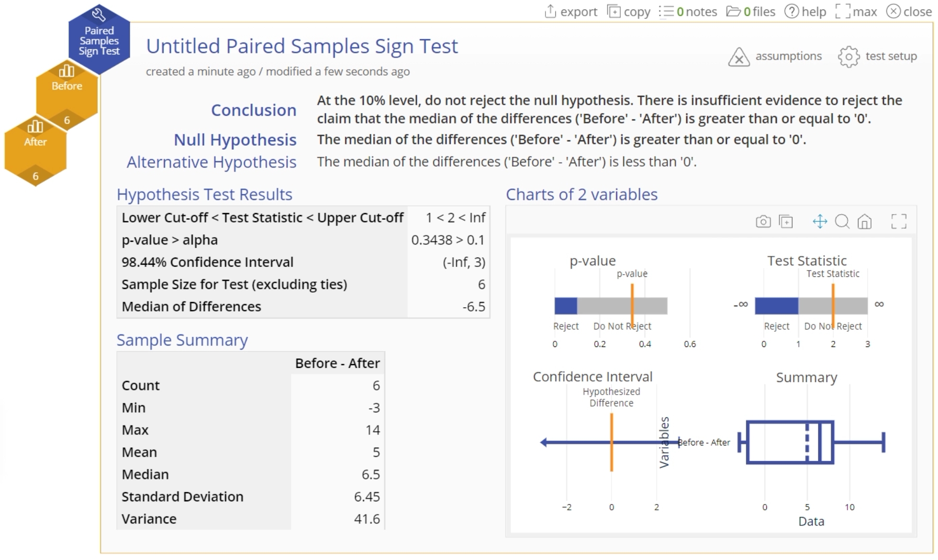Reset chart axes with home icon
Viewport: 938px width, 560px height.
865,222
